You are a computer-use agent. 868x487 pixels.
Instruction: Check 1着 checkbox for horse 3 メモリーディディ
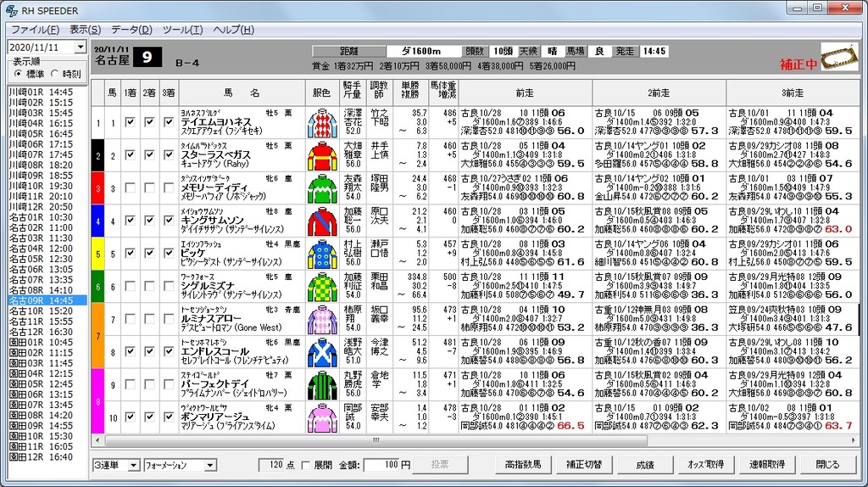[x=130, y=188]
